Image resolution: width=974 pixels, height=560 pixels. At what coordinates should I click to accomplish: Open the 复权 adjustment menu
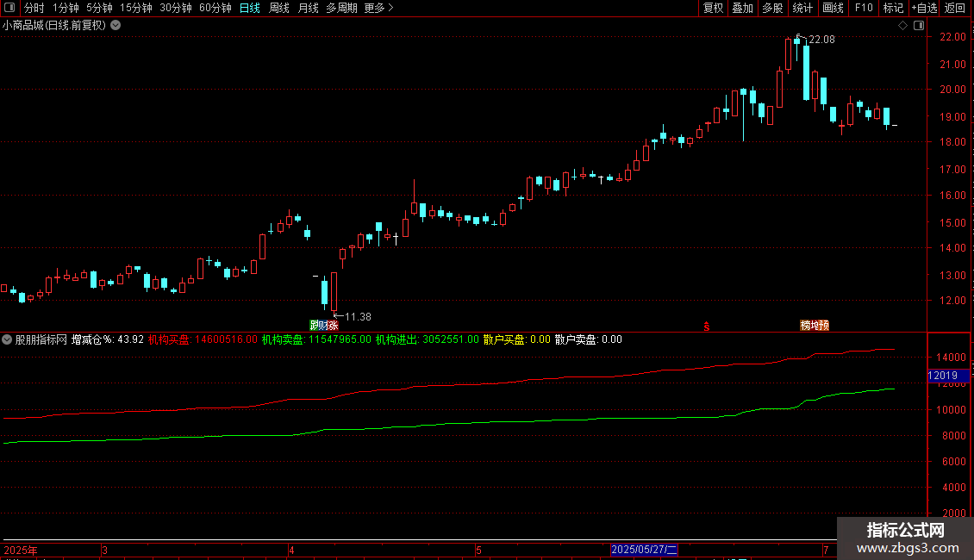tap(713, 8)
